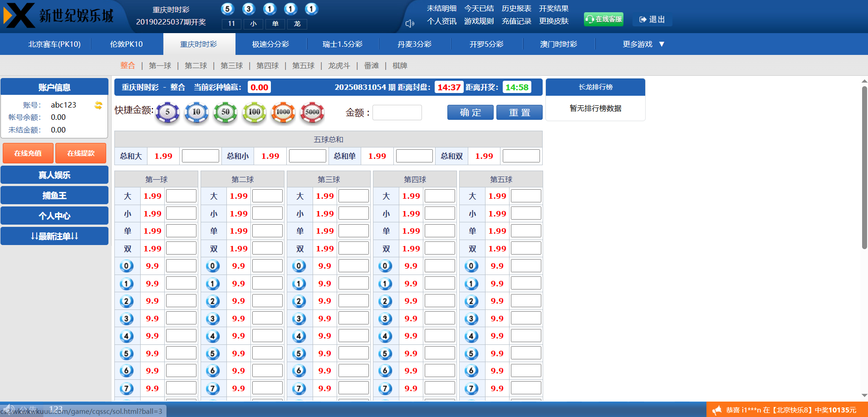Pick the red 5000 chip
This screenshot has height=417, width=868.
312,112
